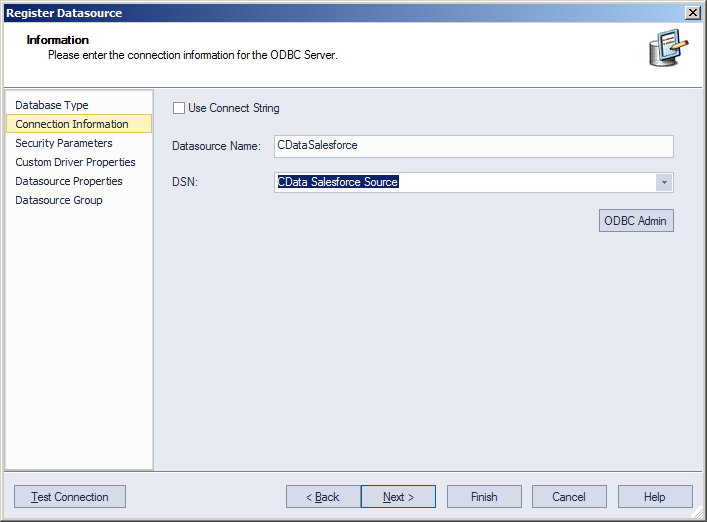Image resolution: width=707 pixels, height=522 pixels.
Task: Close the Register Datasource dialog
Action: (x=692, y=12)
